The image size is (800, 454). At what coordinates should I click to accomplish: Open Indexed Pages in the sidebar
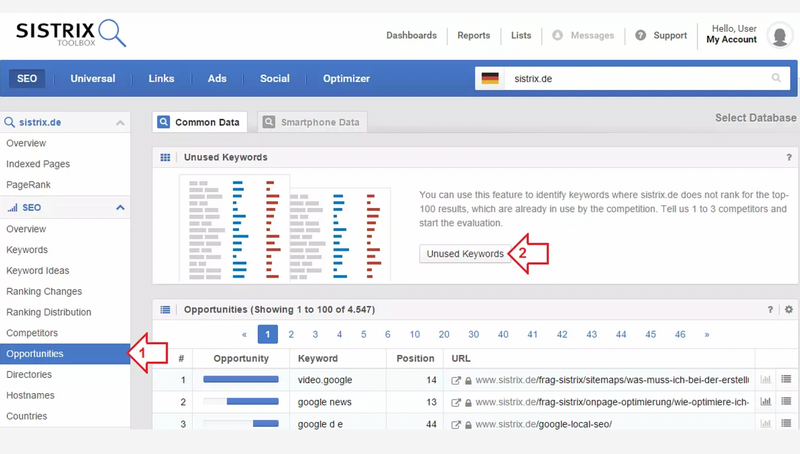[x=38, y=164]
